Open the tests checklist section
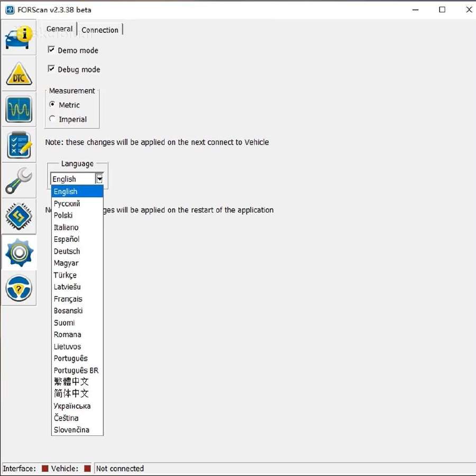The width and height of the screenshot is (476, 476). 19,145
